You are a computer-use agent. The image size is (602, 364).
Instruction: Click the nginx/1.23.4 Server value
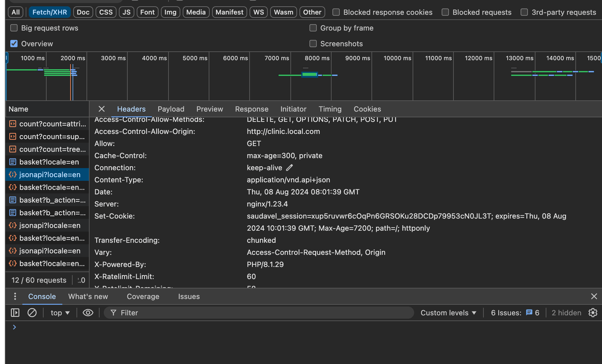[267, 204]
